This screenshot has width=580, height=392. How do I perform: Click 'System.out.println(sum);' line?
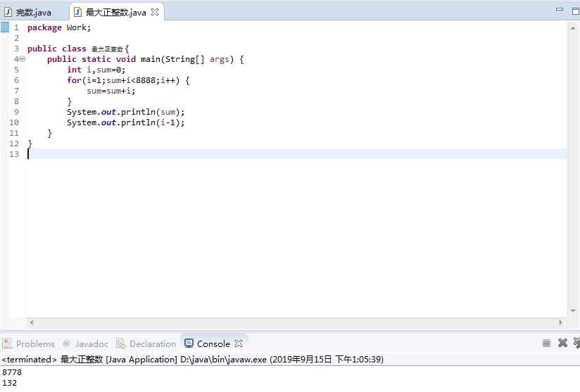tap(126, 112)
